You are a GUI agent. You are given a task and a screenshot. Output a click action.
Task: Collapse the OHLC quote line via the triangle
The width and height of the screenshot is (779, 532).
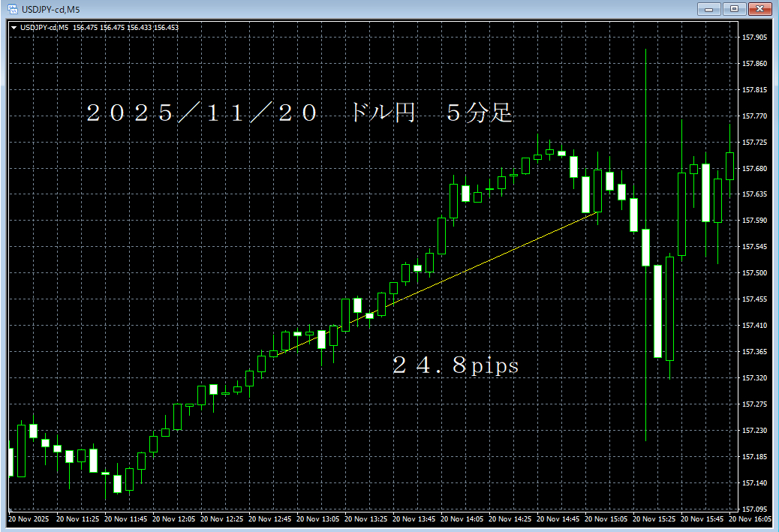coord(14,26)
